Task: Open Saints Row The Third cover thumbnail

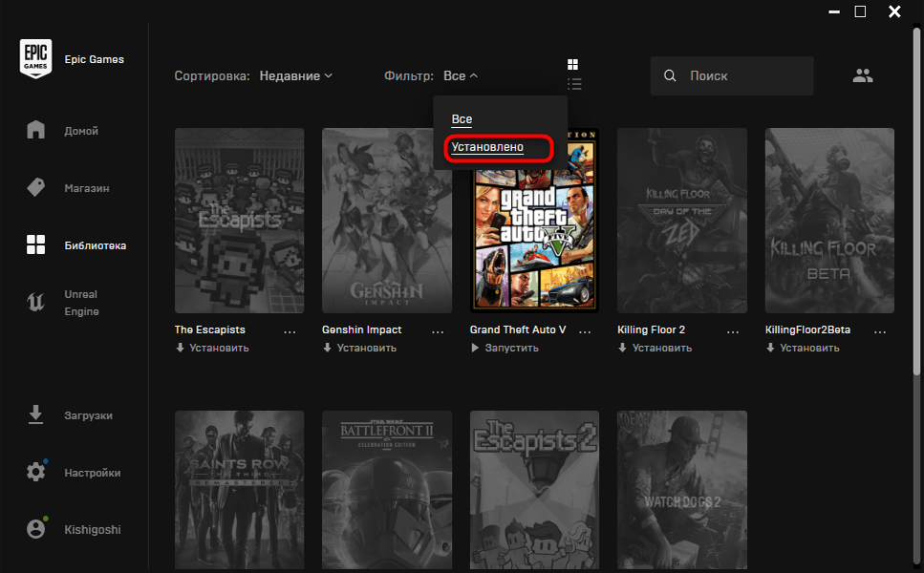Action: coord(239,491)
